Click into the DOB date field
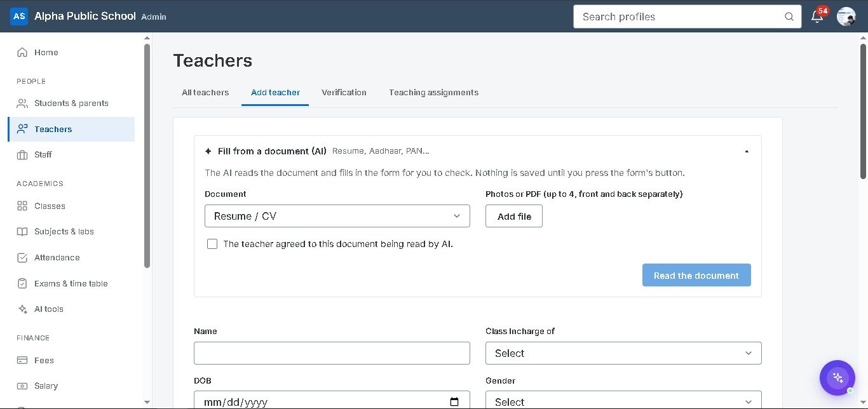 pyautogui.click(x=332, y=400)
